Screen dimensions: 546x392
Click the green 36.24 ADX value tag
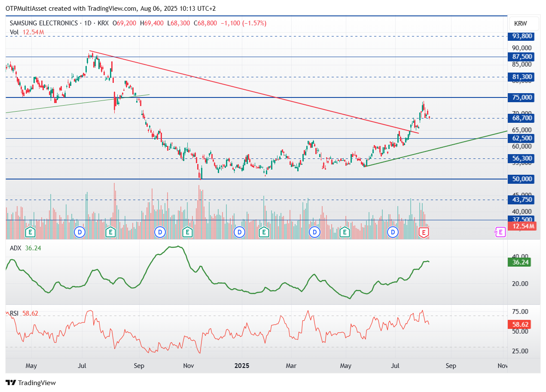(520, 262)
